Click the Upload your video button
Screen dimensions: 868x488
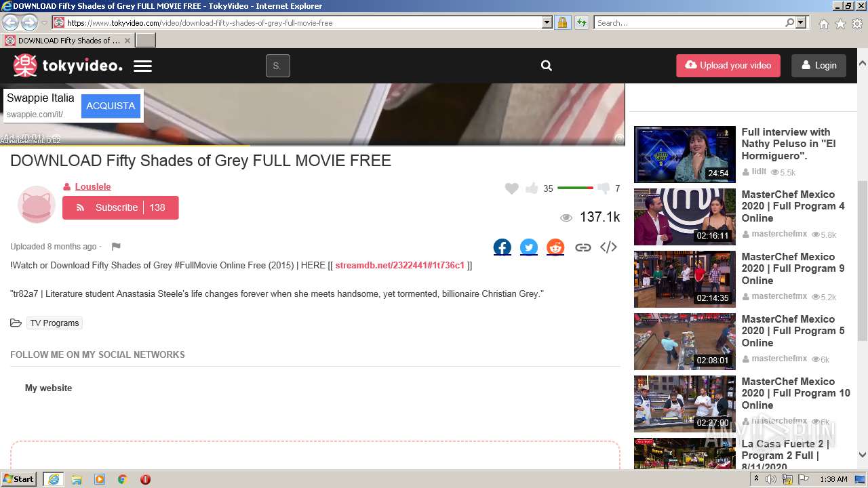click(x=728, y=66)
